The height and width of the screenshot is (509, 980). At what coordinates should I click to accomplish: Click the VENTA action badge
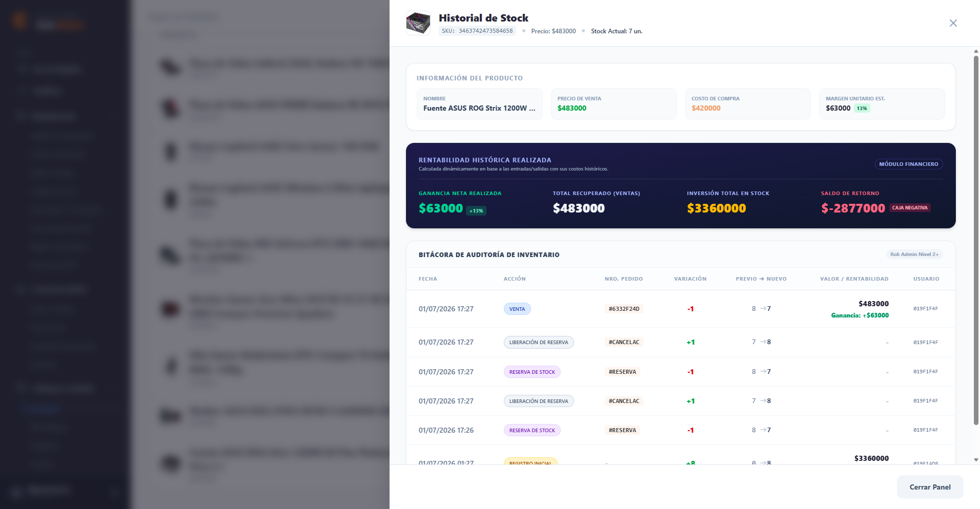pos(517,309)
